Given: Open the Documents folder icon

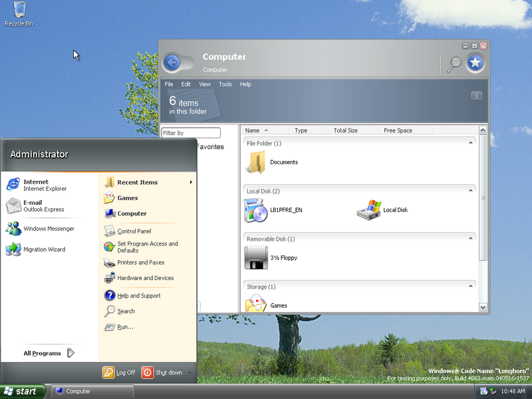Looking at the screenshot, I should coord(256,162).
